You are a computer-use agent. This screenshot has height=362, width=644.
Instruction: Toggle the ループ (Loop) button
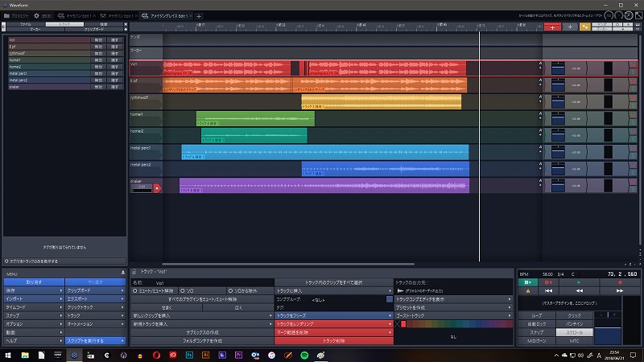point(536,315)
